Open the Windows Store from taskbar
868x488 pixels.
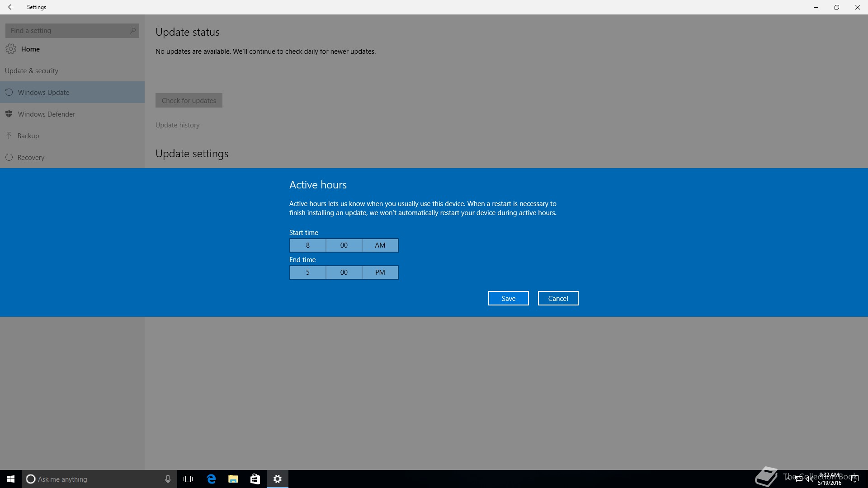[x=255, y=479]
